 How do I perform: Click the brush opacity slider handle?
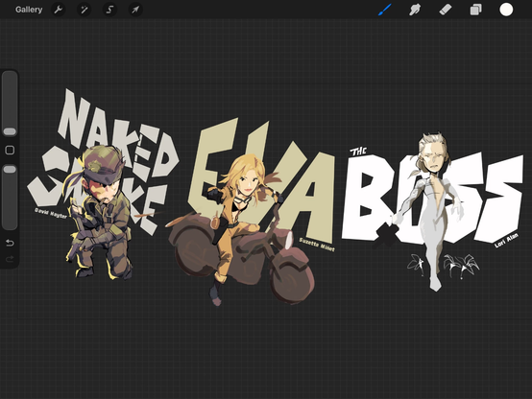coord(10,169)
